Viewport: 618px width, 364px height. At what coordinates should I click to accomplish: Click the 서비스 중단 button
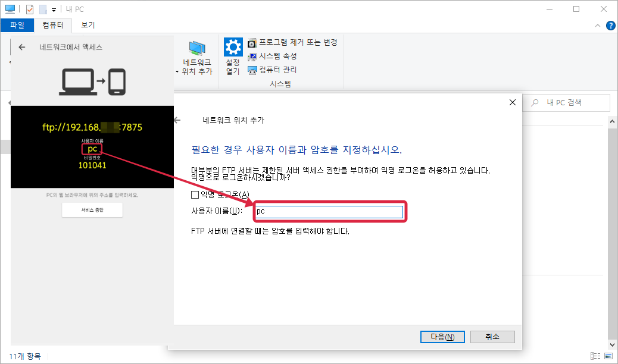tap(92, 210)
